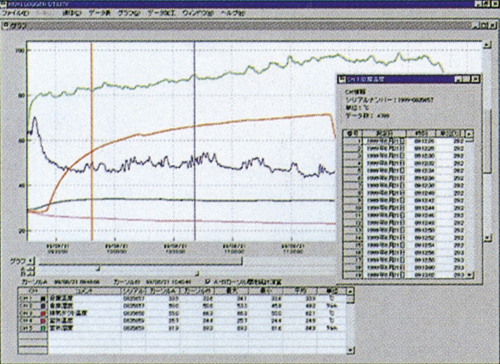Click the グラフ window's title bar icon
The image size is (500, 364).
[x=7, y=26]
